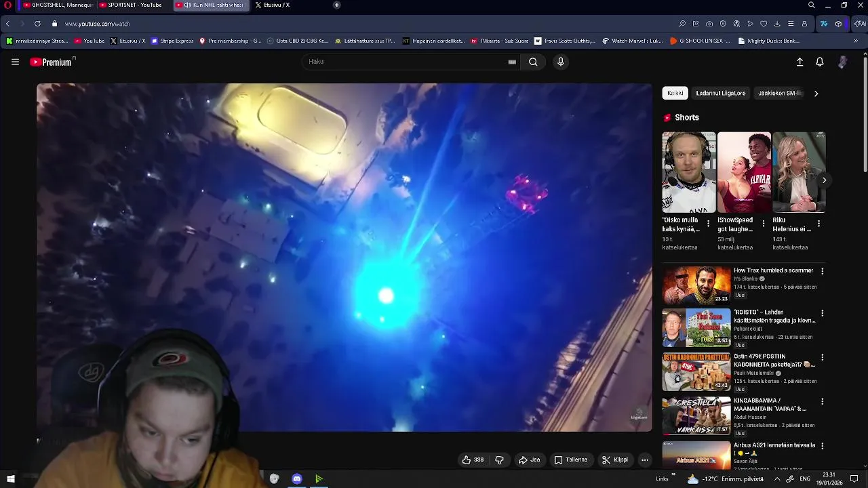
Task: Open options for the Ostin 479€ video
Action: 822,357
